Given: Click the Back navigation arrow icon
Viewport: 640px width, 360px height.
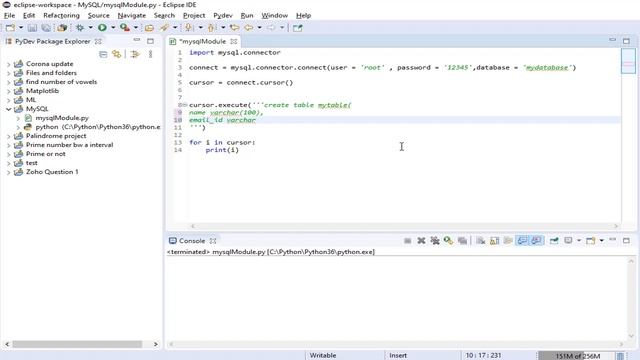Looking at the screenshot, I should [x=249, y=28].
